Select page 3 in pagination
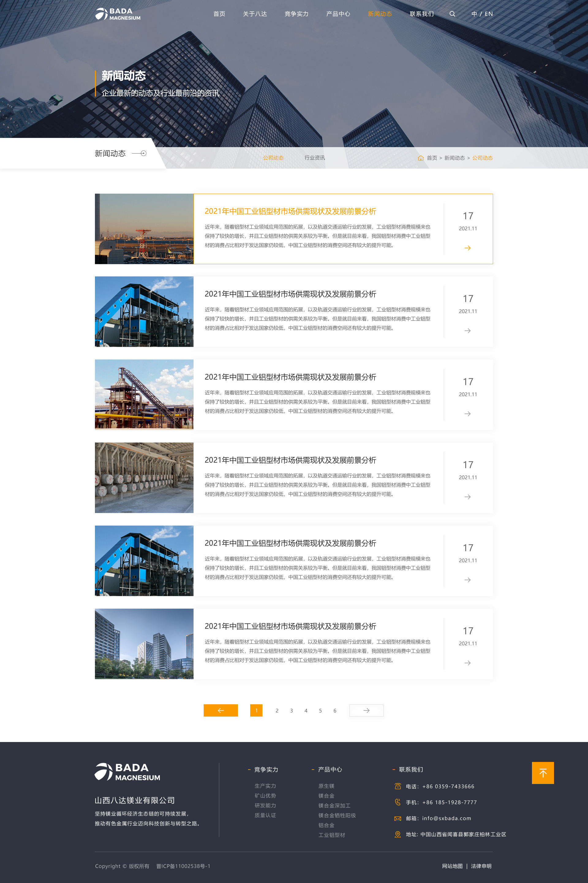 click(x=291, y=710)
